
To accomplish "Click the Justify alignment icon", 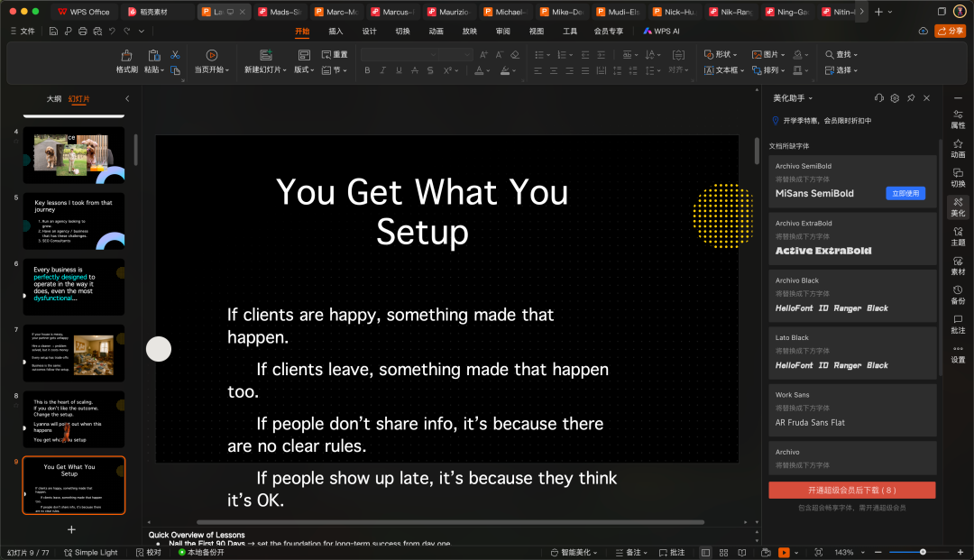I will tap(585, 70).
